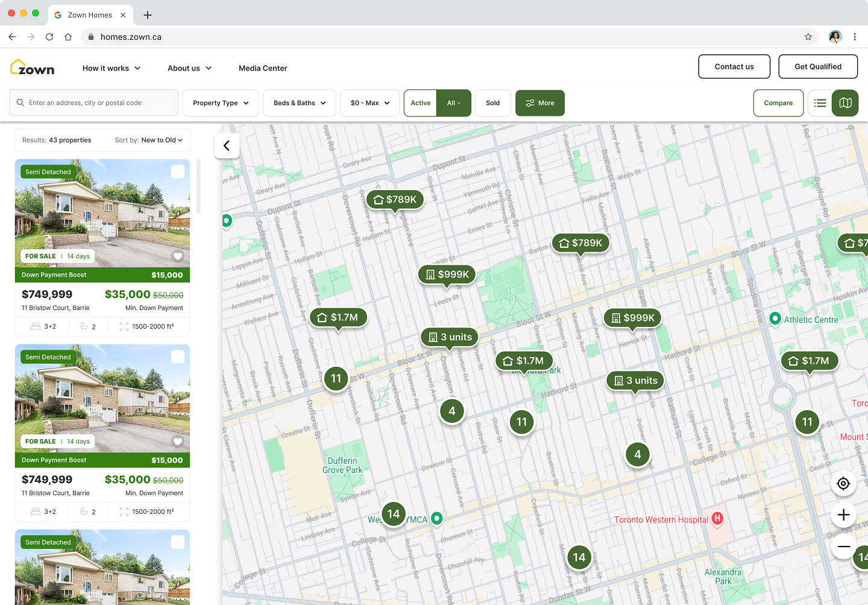
Task: Click the Get Qualified button
Action: point(818,66)
